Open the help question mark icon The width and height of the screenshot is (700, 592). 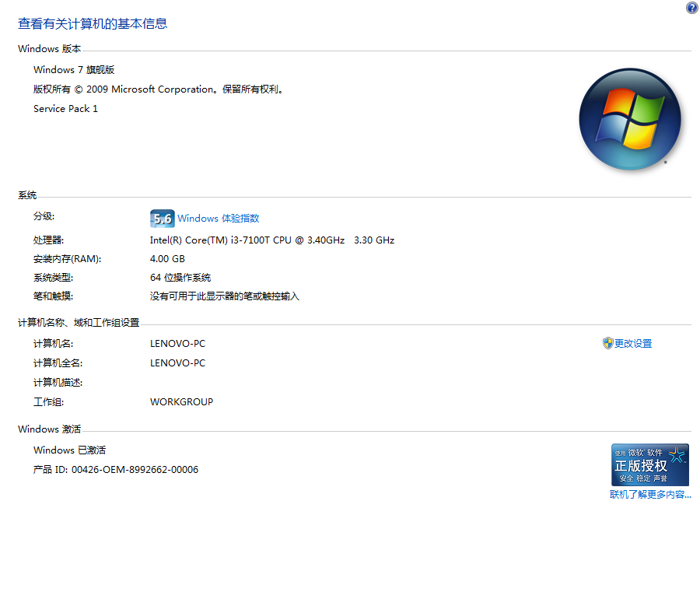[692, 8]
